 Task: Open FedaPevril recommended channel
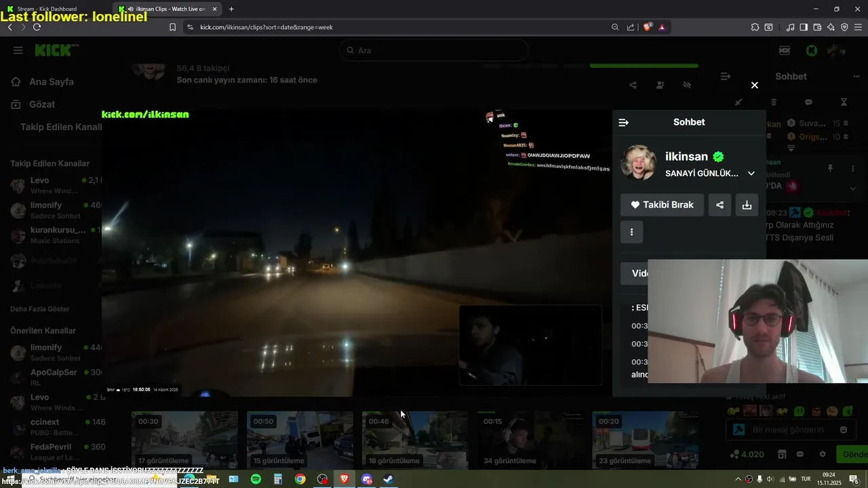tap(54, 452)
